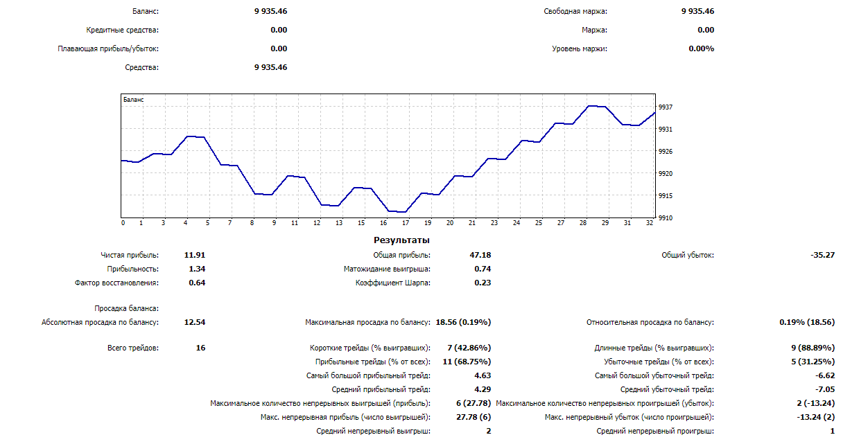Click the "Баланс" caption inside the chart
This screenshot has width=868, height=444.
(x=134, y=100)
